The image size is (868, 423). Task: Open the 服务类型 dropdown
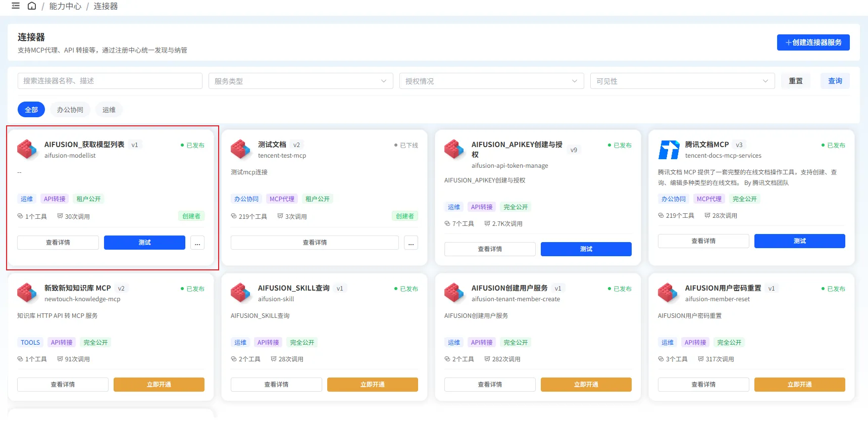pos(301,81)
